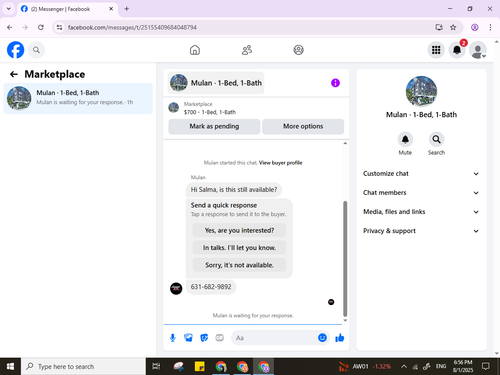Open Task View on the taskbar
The width and height of the screenshot is (500, 375).
[x=156, y=367]
